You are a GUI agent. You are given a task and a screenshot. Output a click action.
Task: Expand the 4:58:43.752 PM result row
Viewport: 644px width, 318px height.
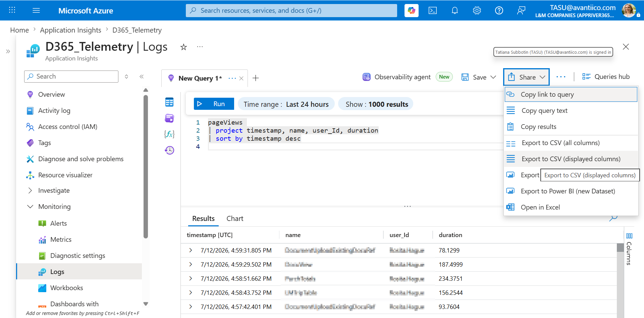pos(191,292)
